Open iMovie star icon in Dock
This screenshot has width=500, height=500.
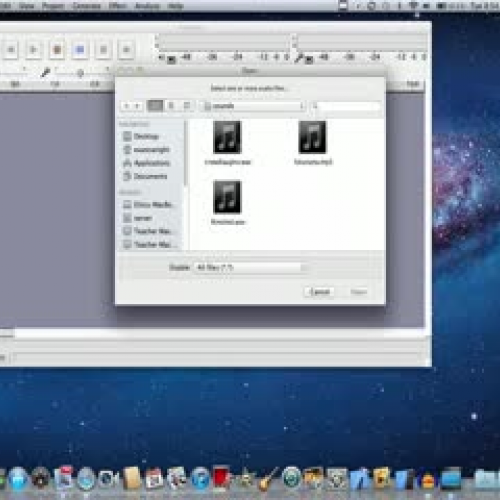pos(247,479)
